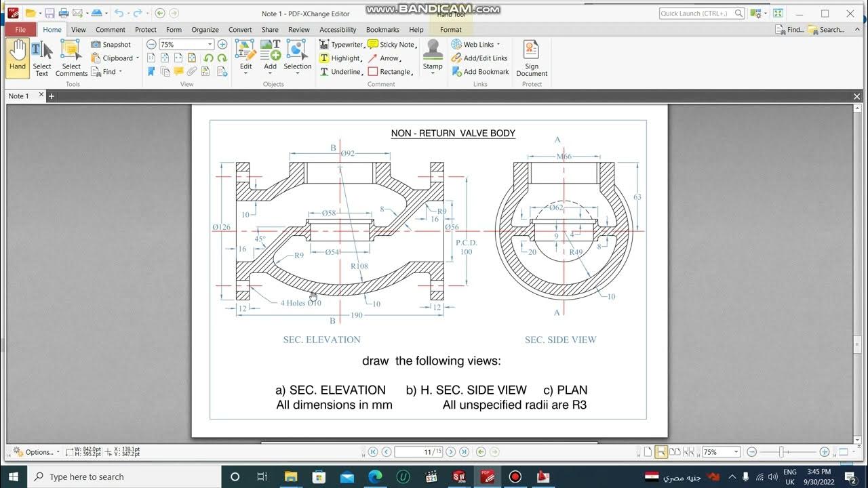Jump to first page in navigation bar
Viewport: 868px width, 488px height.
[373, 452]
